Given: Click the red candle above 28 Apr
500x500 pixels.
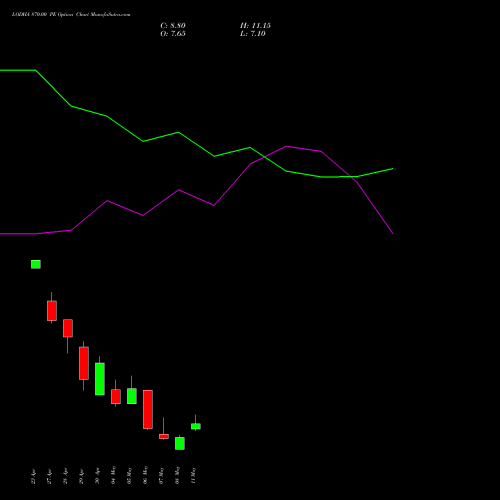Looking at the screenshot, I should [x=68, y=328].
